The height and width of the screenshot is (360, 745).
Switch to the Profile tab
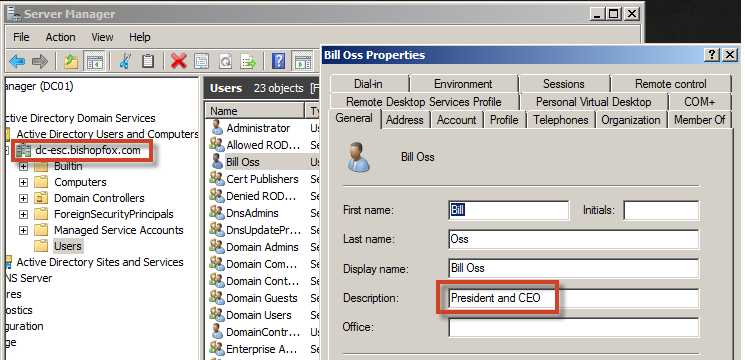click(x=504, y=120)
